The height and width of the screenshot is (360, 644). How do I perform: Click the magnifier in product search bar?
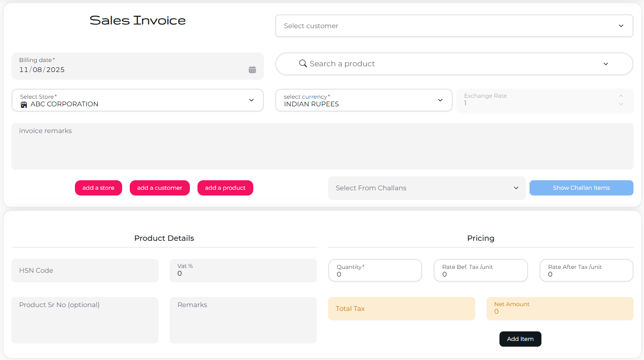tap(302, 63)
